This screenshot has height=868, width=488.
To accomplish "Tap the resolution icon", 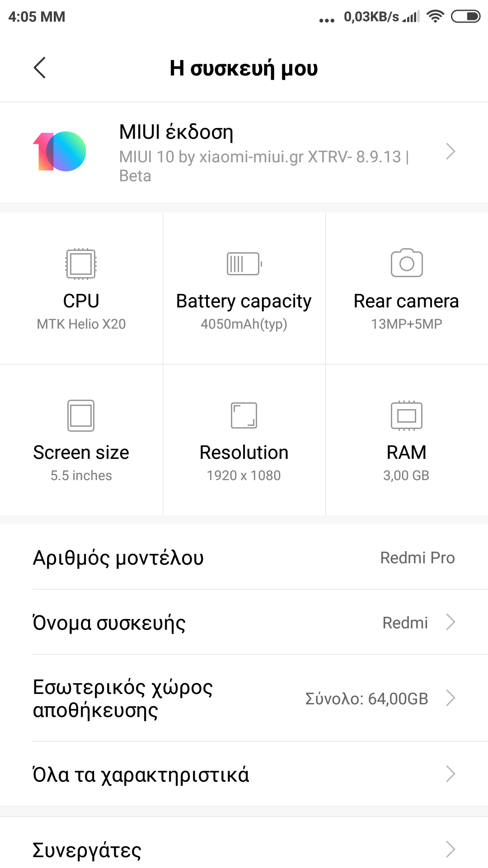I will point(244,415).
